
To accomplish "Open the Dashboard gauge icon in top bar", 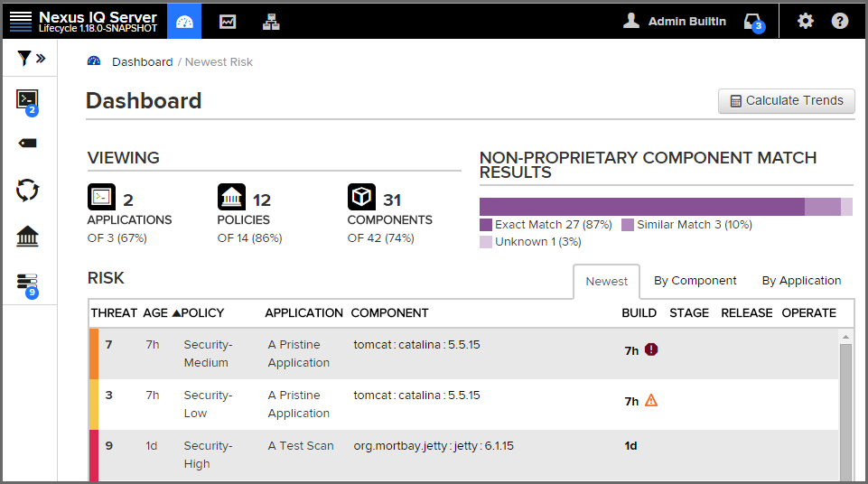I will point(184,21).
